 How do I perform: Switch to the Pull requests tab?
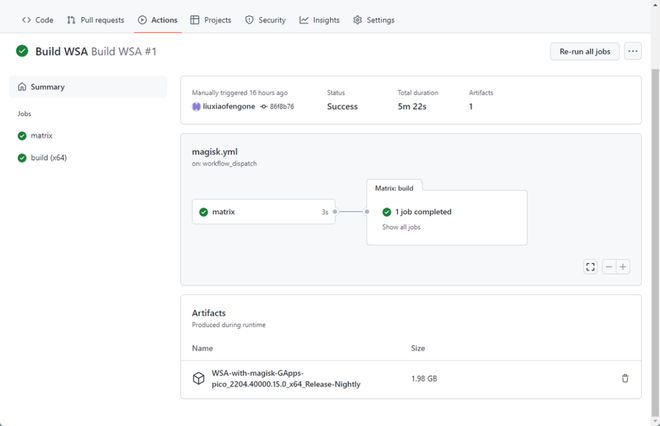pyautogui.click(x=96, y=20)
